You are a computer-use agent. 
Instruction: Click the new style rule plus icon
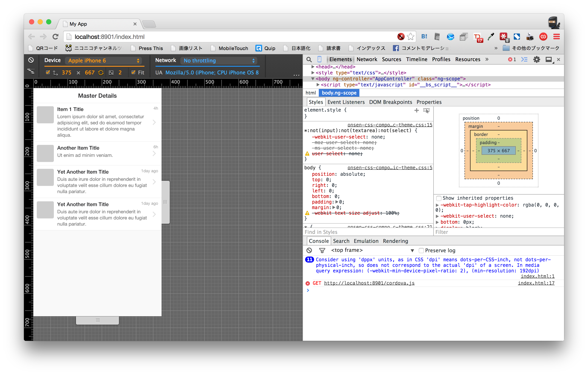416,110
